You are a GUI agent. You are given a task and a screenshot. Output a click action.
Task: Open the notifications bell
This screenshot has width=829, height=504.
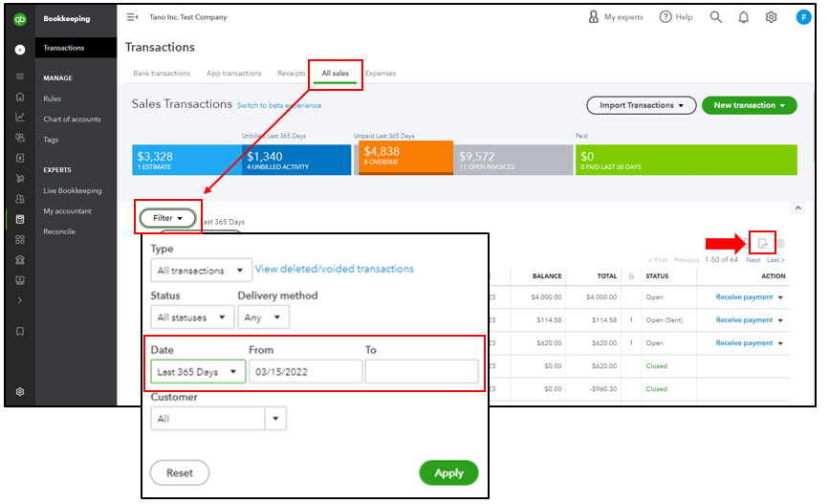coord(744,17)
